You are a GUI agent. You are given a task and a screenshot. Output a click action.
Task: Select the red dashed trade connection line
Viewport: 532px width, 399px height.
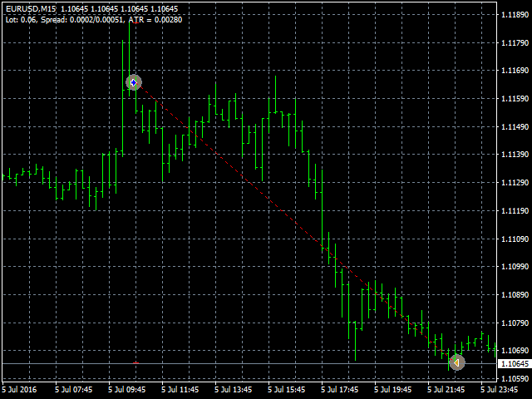(295, 223)
